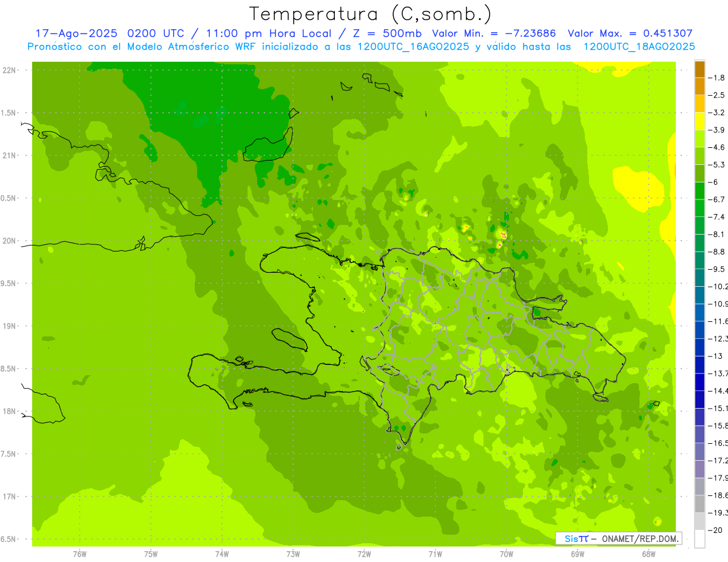Click the '71W' longitude label
Screen dimensions: 728x562
coord(435,554)
